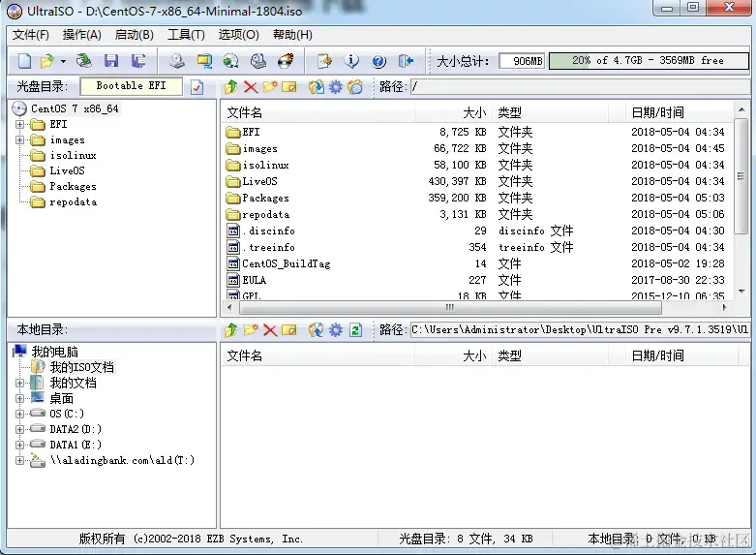
Task: Click the Convert image format monitor icon
Action: pyautogui.click(x=204, y=61)
